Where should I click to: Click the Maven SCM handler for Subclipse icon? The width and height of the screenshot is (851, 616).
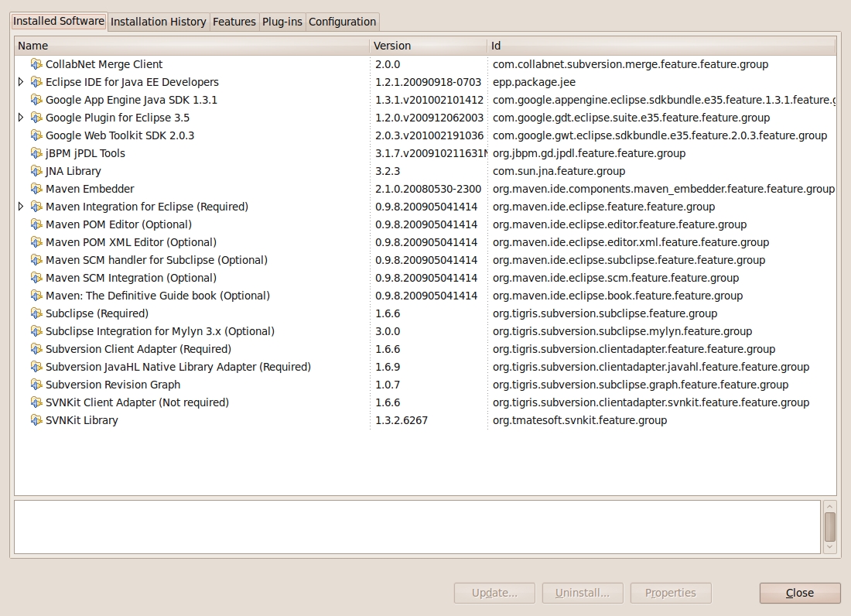click(x=36, y=261)
